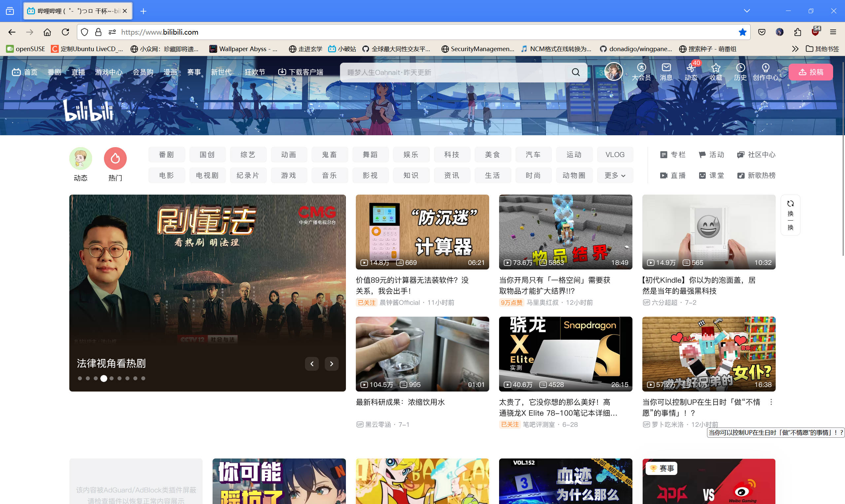Viewport: 845px width, 504px height.
Task: Click the red 热门 flame icon
Action: point(115,158)
